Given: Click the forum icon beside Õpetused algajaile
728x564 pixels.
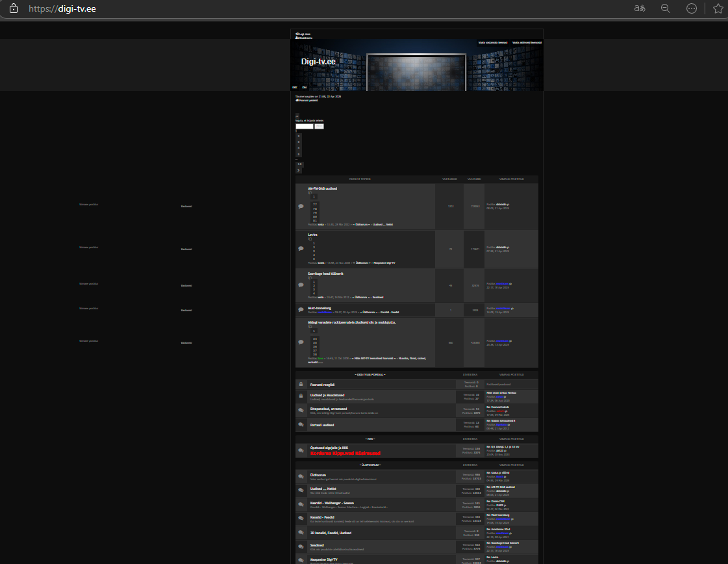Looking at the screenshot, I should tap(301, 451).
